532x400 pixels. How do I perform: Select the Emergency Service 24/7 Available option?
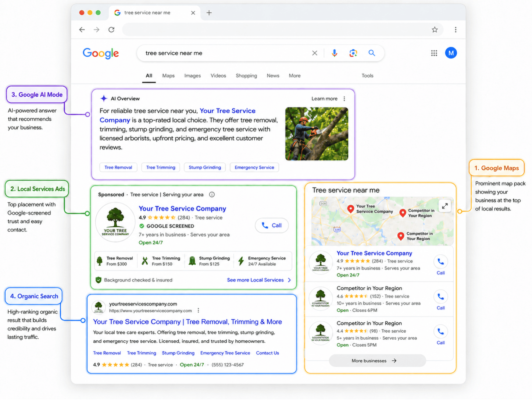tap(262, 261)
